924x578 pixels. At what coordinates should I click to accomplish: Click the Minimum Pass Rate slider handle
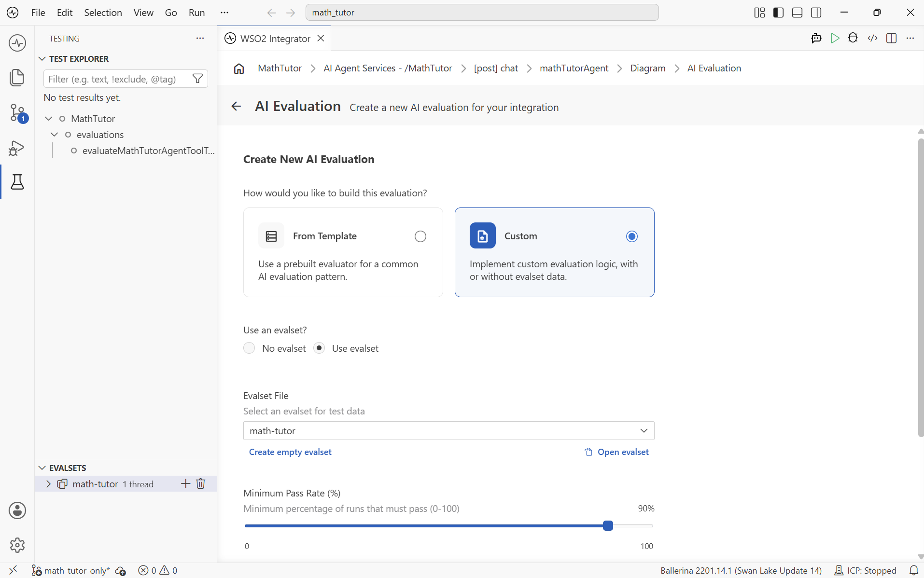(608, 525)
